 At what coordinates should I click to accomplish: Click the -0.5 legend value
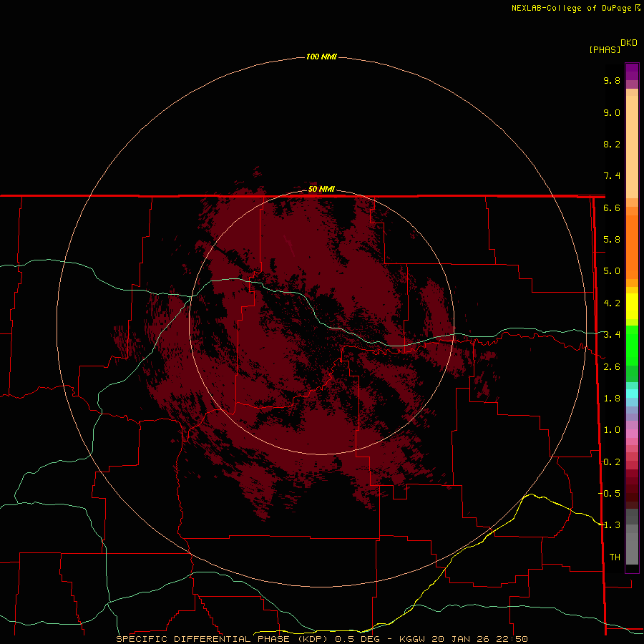coord(609,494)
